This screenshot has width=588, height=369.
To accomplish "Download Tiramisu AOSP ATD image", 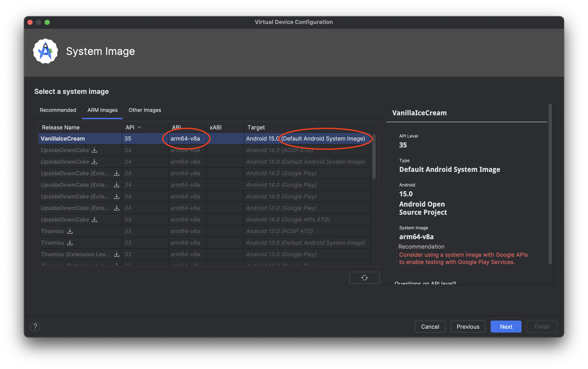I will (x=70, y=231).
